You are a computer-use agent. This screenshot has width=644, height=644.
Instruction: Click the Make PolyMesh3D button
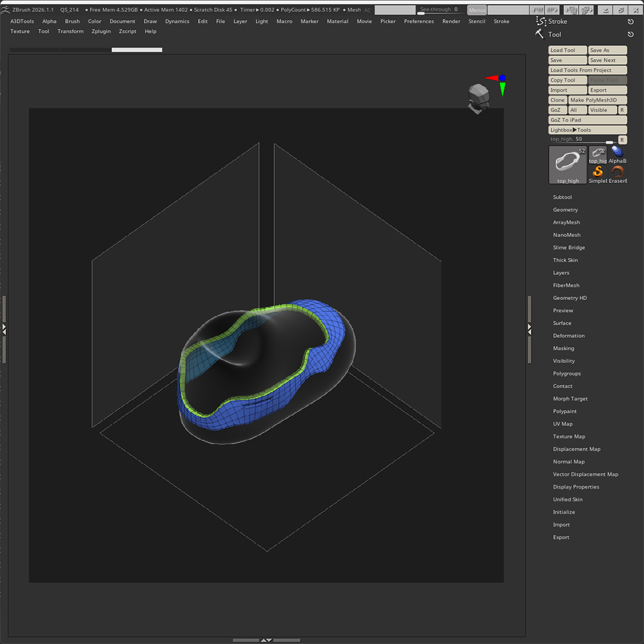(x=597, y=100)
